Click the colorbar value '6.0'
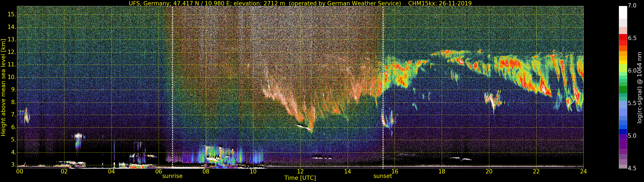The image size is (644, 182). tap(632, 71)
